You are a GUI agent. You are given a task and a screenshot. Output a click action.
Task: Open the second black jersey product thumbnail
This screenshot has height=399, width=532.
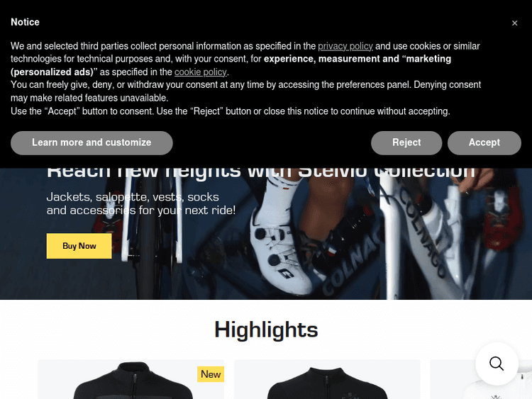click(327, 379)
